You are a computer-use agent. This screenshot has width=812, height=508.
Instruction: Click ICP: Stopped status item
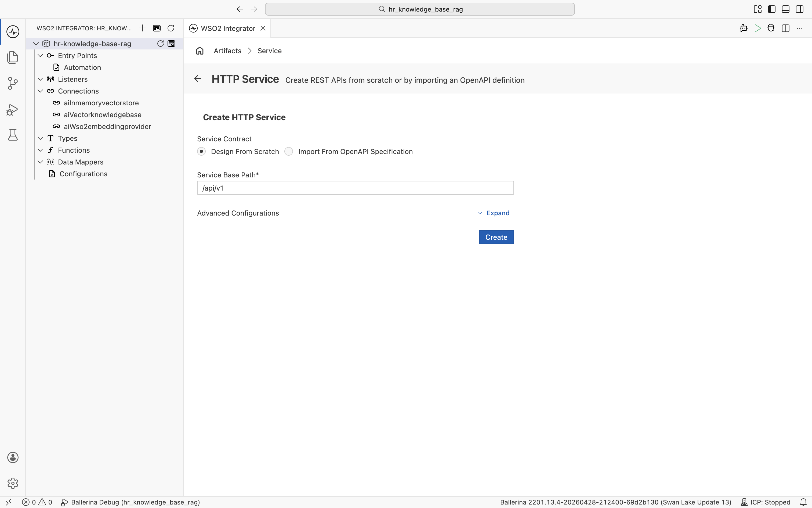coord(766,502)
